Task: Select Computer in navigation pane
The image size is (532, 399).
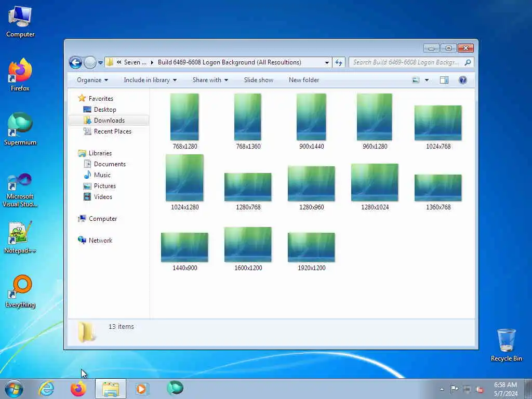Action: click(x=103, y=219)
